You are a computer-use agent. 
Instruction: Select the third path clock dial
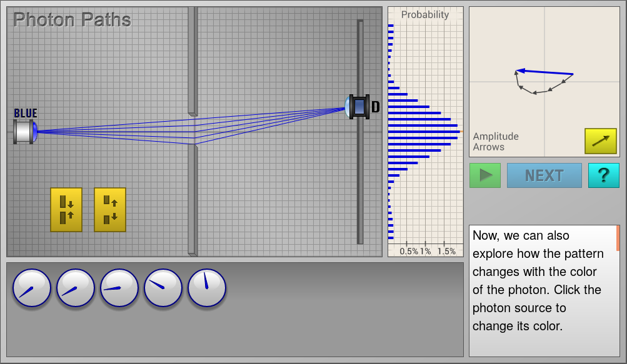click(119, 288)
